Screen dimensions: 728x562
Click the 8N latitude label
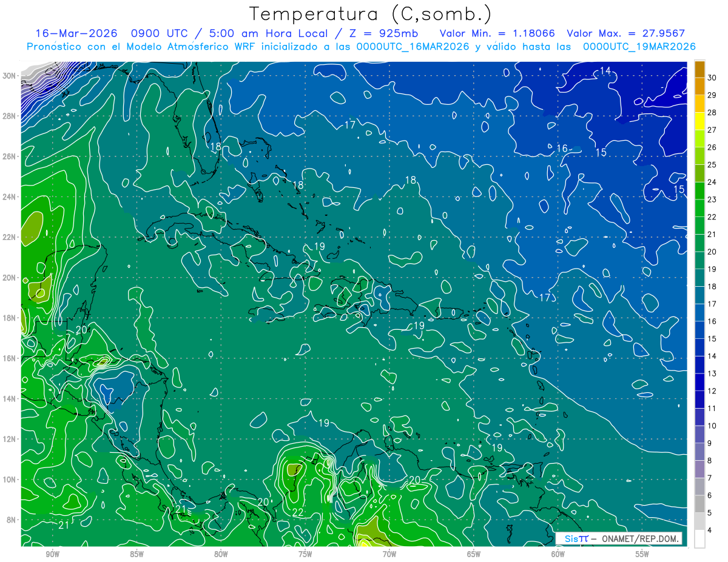[12, 520]
